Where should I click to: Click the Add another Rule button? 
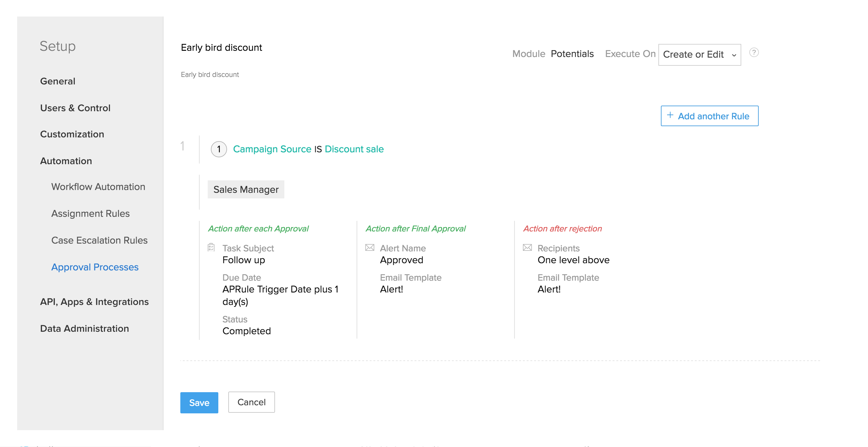click(709, 116)
